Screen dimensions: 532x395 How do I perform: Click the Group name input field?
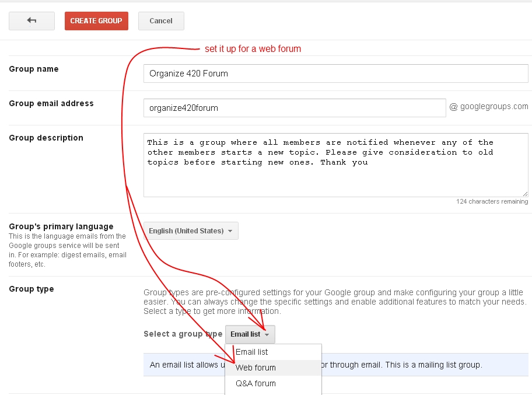335,74
